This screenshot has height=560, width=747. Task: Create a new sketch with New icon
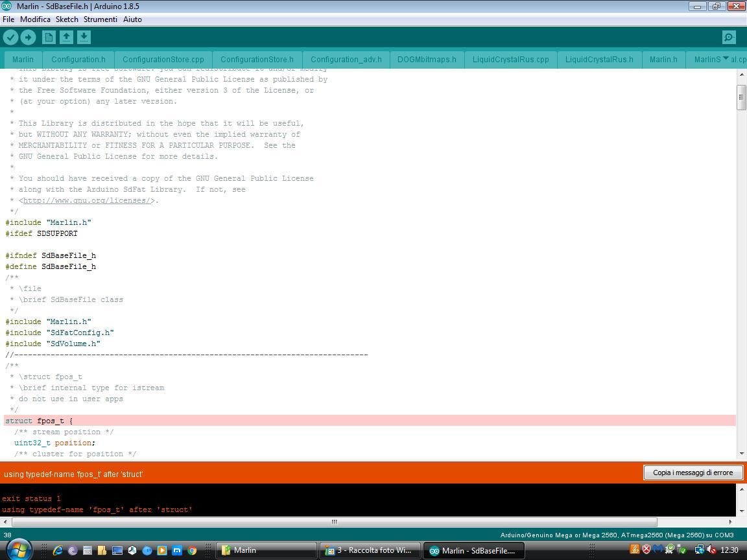click(x=49, y=38)
